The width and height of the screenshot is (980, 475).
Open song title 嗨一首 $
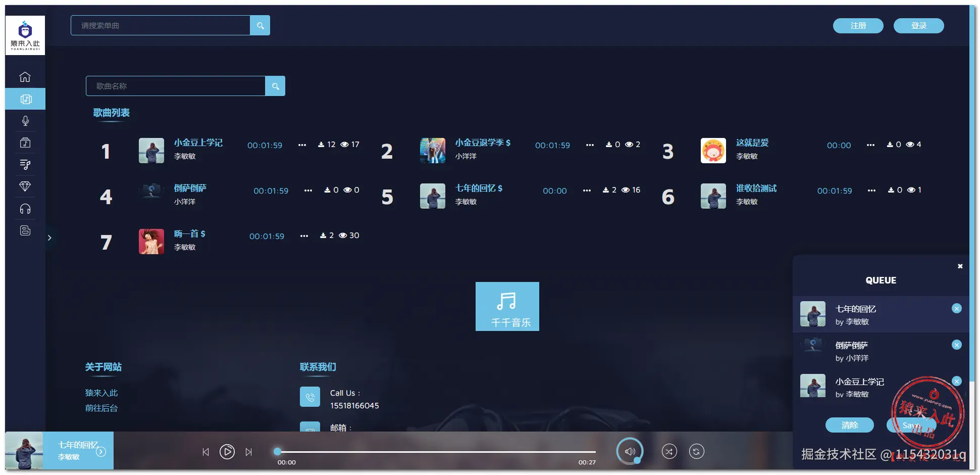coord(190,233)
